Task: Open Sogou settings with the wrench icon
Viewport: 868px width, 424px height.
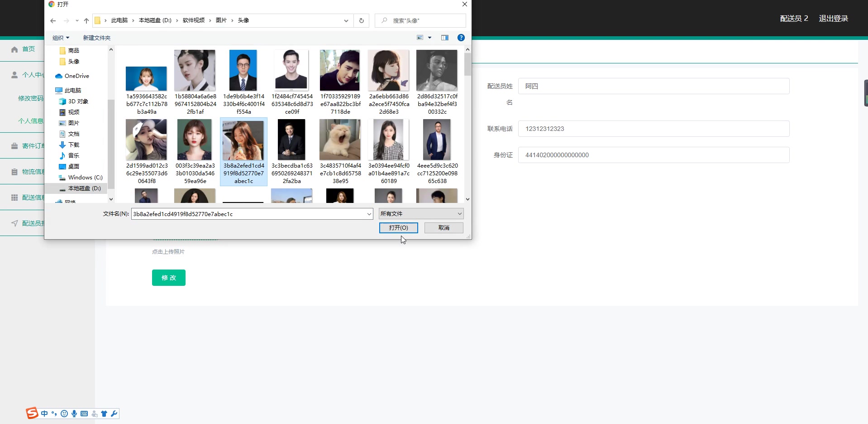Action: (114, 414)
